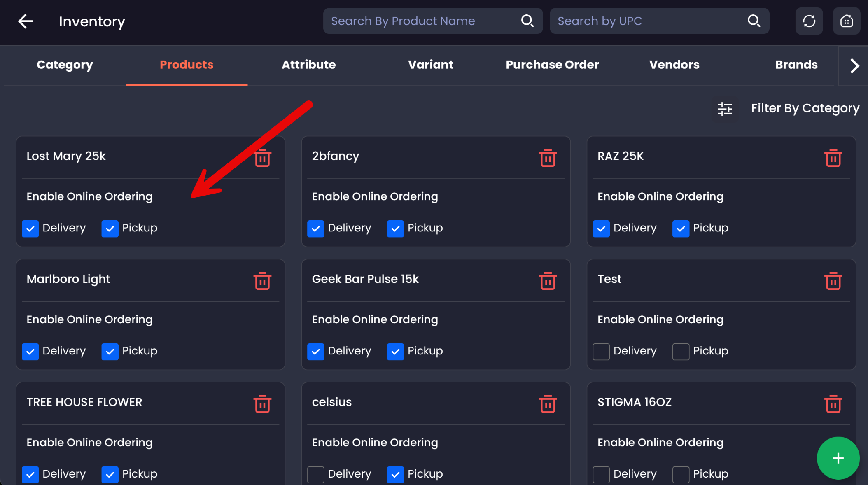Delete the RAZ 25K product
The width and height of the screenshot is (868, 485).
click(x=833, y=158)
